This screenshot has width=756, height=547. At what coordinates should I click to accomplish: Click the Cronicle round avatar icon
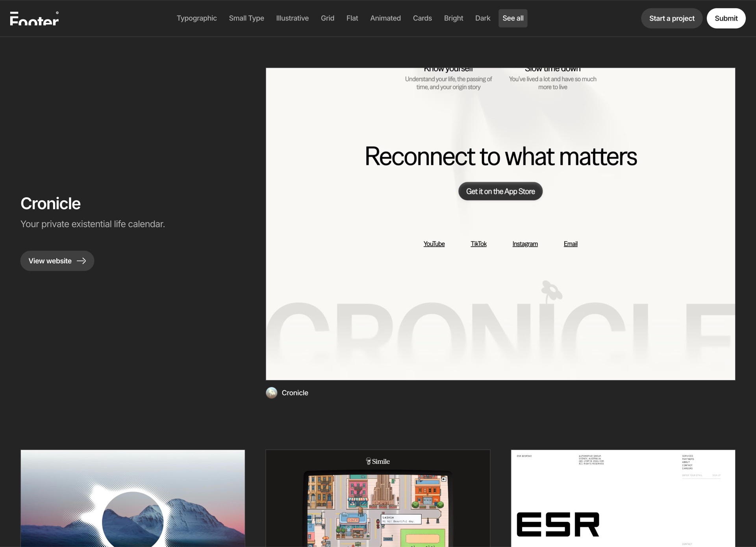[272, 393]
